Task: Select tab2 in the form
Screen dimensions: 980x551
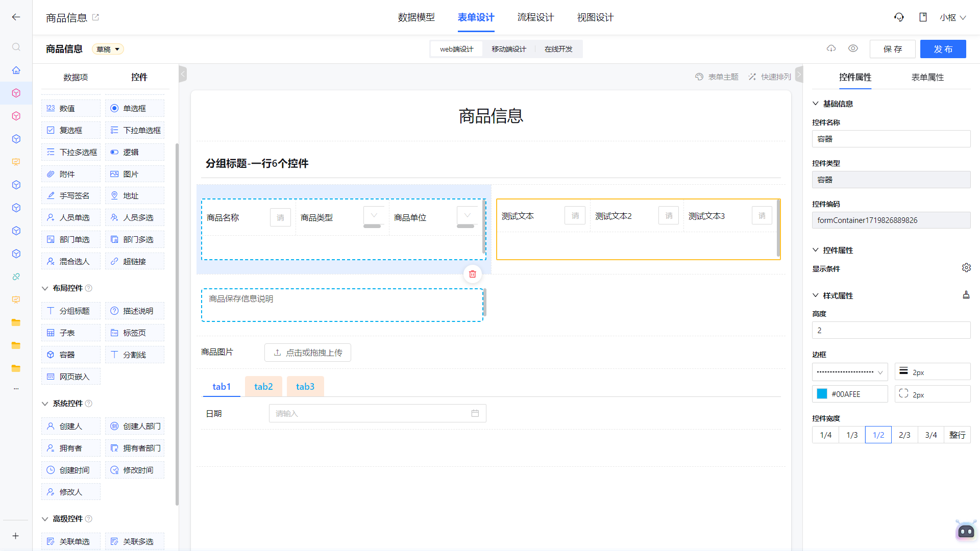Action: pyautogui.click(x=263, y=386)
